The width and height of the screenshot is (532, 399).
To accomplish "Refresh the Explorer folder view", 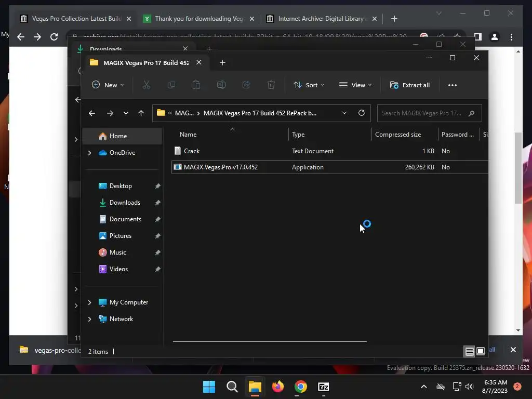I will [x=362, y=113].
